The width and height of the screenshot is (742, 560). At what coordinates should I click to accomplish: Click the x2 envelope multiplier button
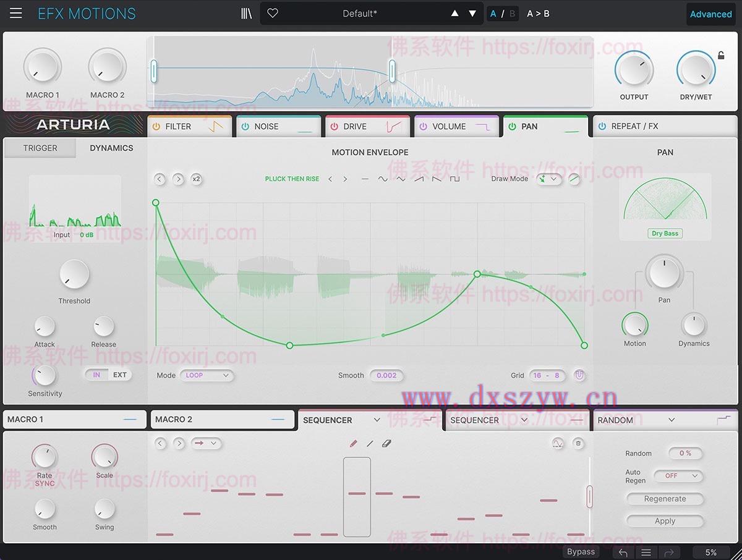click(x=196, y=179)
